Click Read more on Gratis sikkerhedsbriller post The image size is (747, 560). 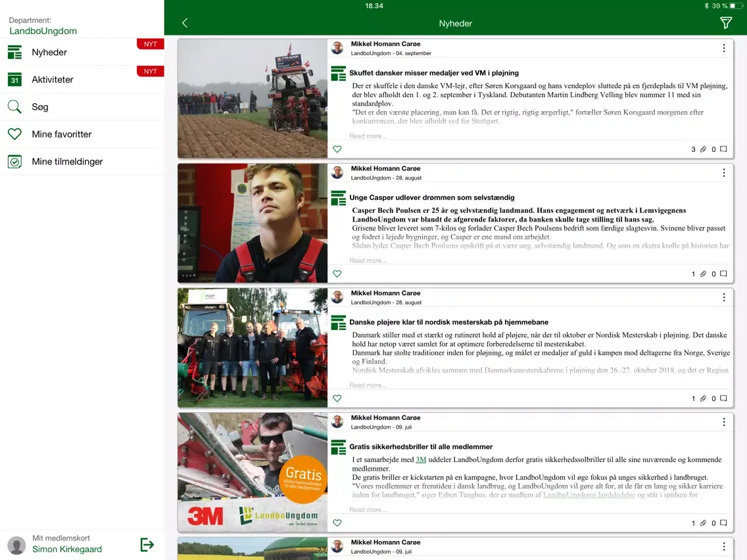368,510
